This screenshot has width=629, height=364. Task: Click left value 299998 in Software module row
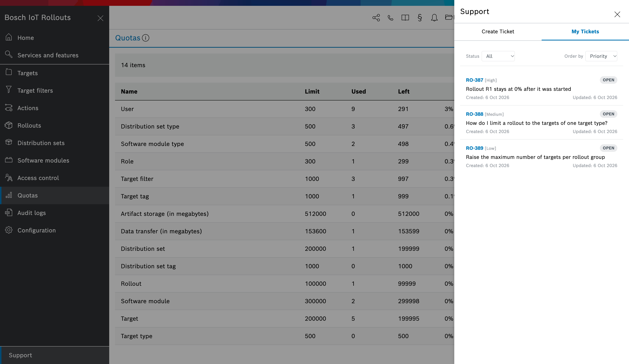[x=409, y=301]
